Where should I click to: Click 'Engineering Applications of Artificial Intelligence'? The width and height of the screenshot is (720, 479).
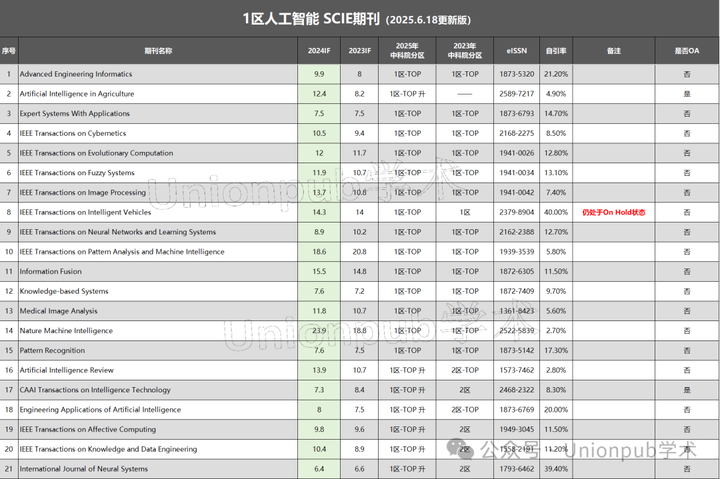point(100,410)
